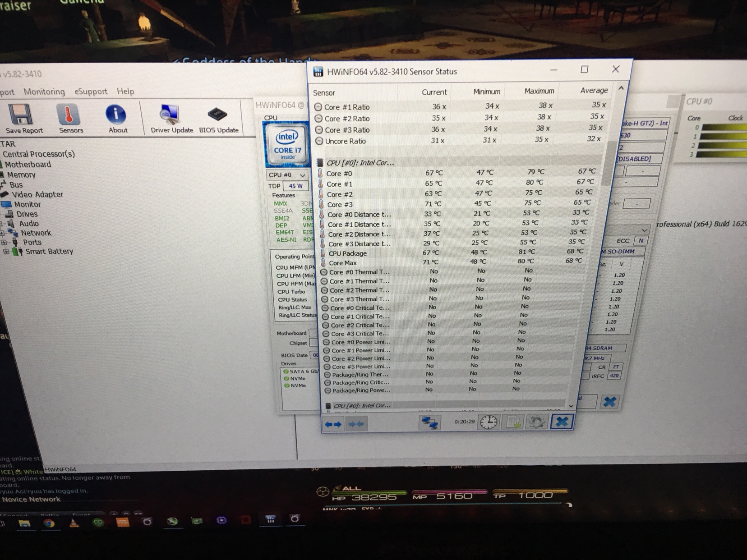The width and height of the screenshot is (747, 560).
Task: Click the sensor list scroll-down arrow
Action: click(571, 406)
